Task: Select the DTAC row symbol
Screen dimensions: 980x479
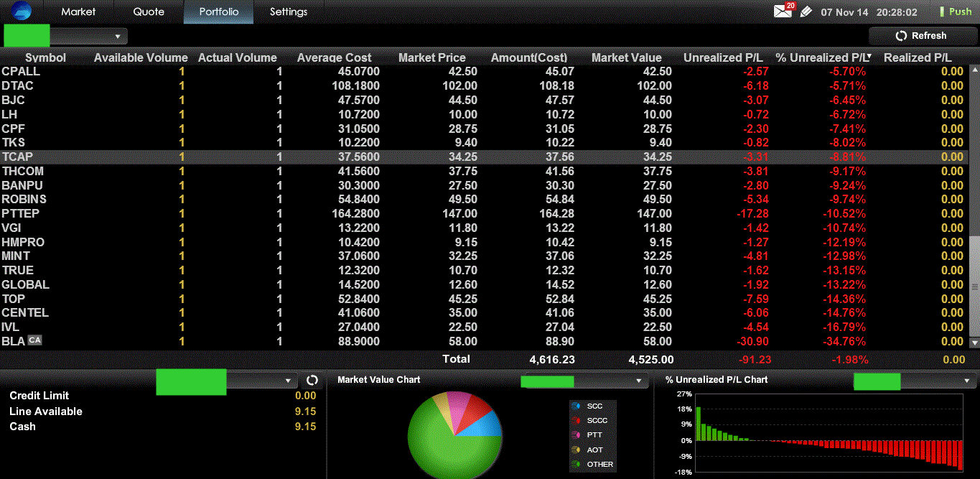Action: [17, 85]
